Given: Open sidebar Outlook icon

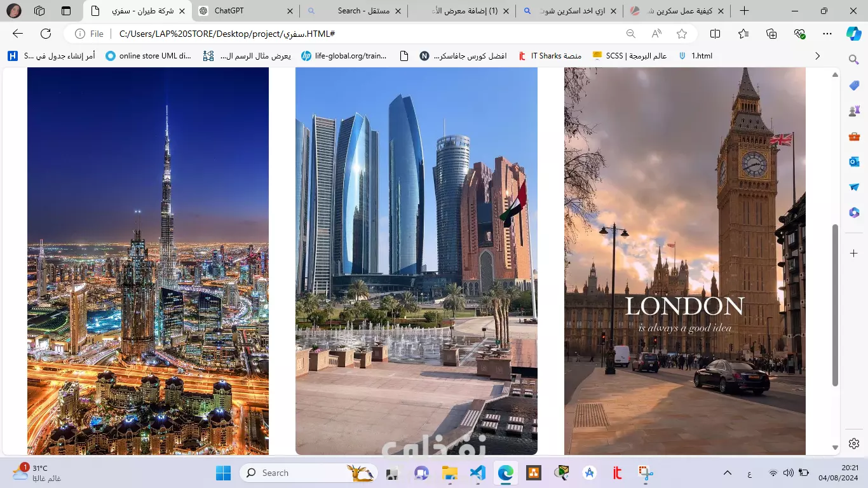Looking at the screenshot, I should [x=854, y=162].
